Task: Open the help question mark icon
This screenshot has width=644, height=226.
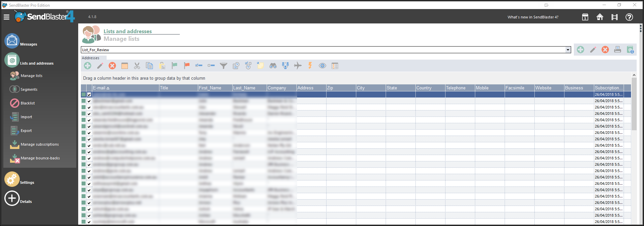Action: (x=629, y=17)
